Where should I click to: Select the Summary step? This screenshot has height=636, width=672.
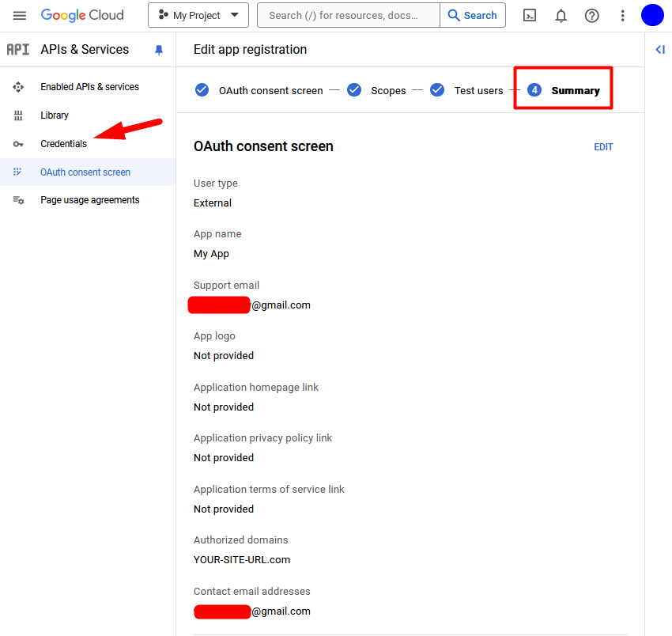click(x=575, y=90)
